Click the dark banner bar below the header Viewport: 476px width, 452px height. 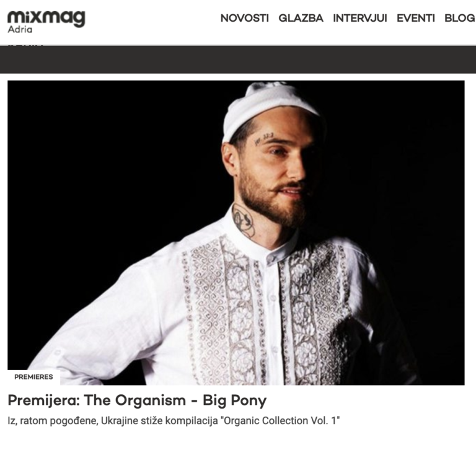coord(238,60)
